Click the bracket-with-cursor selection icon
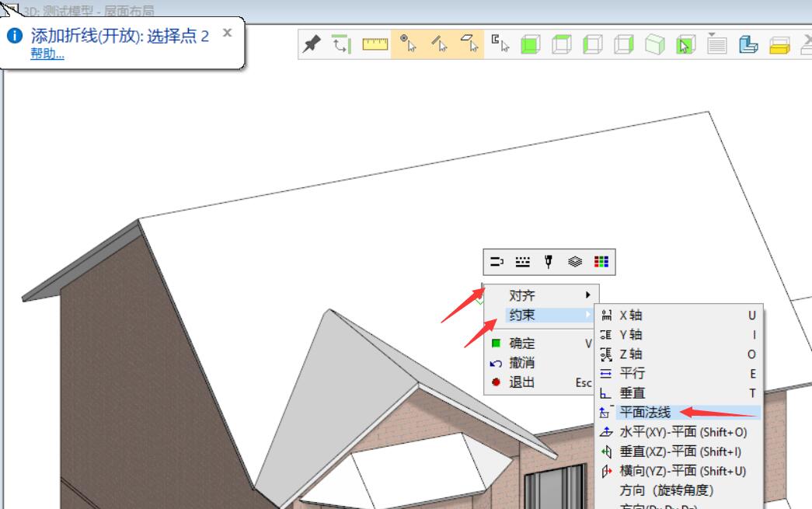 [x=500, y=44]
